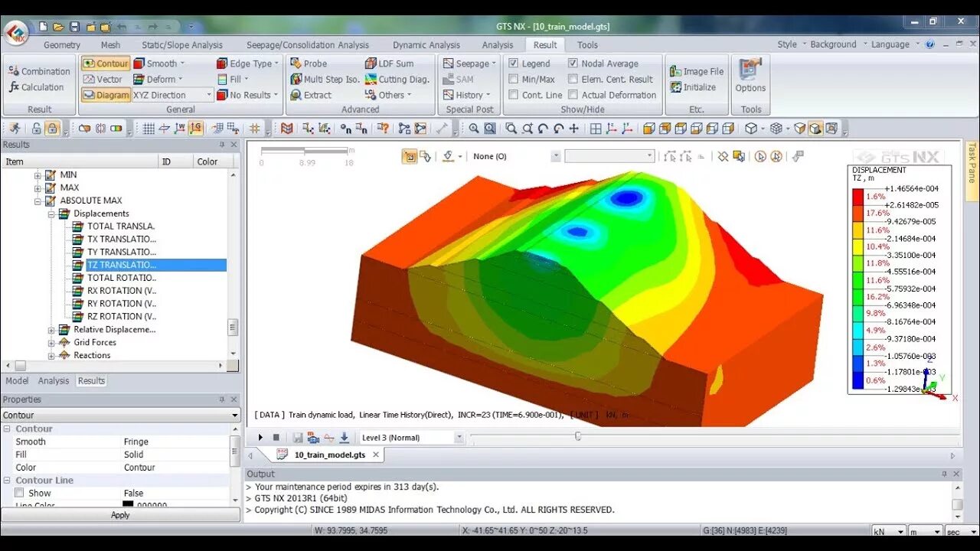This screenshot has width=980, height=551.
Task: Enable Actual Deformation checkbox
Action: (x=573, y=95)
